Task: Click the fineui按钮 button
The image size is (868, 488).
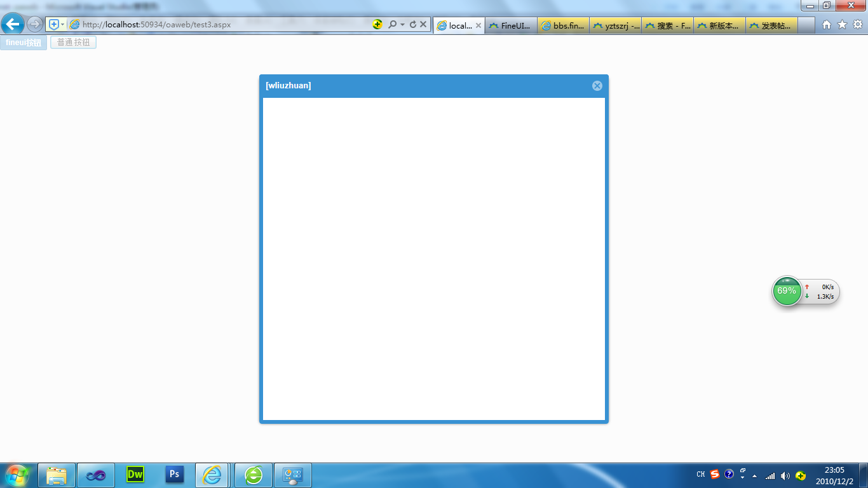Action: pyautogui.click(x=24, y=43)
